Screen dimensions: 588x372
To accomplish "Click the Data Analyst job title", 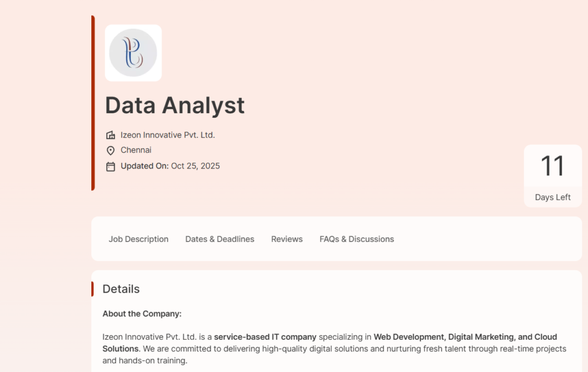I will (x=175, y=105).
